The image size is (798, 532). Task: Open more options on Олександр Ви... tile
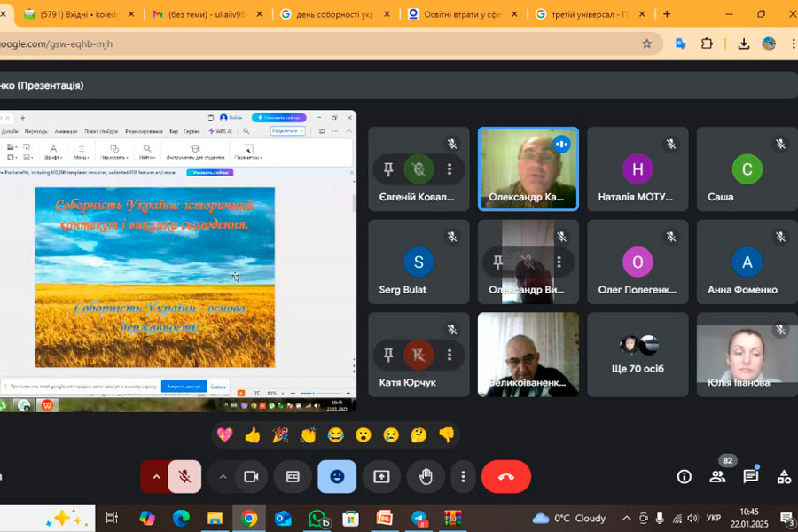559,262
